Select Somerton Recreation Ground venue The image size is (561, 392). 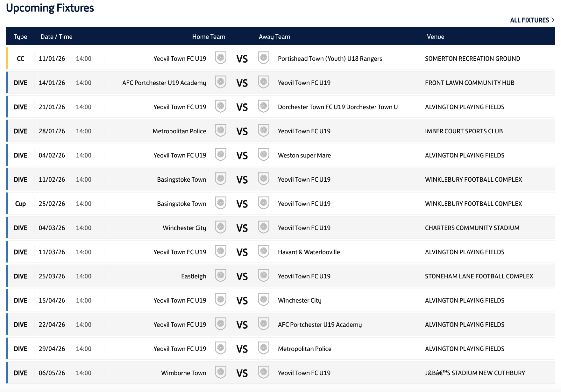[x=472, y=59]
